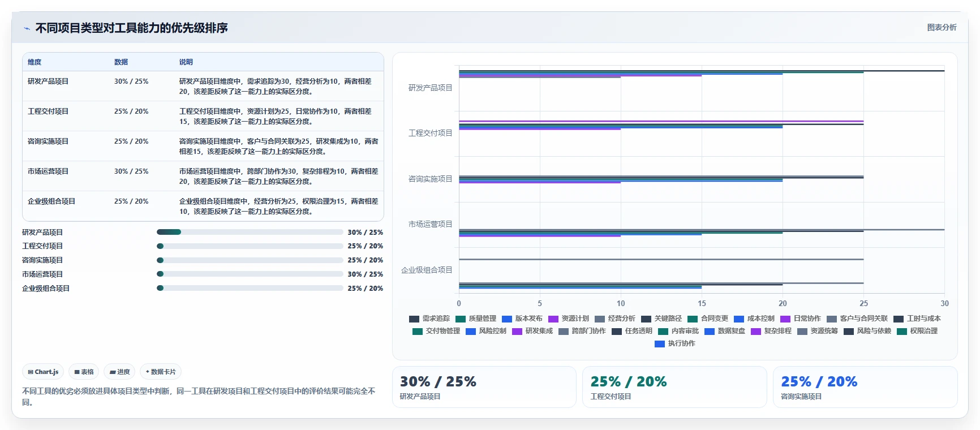Click the description starting 企业级组合项目维度中

(x=279, y=207)
